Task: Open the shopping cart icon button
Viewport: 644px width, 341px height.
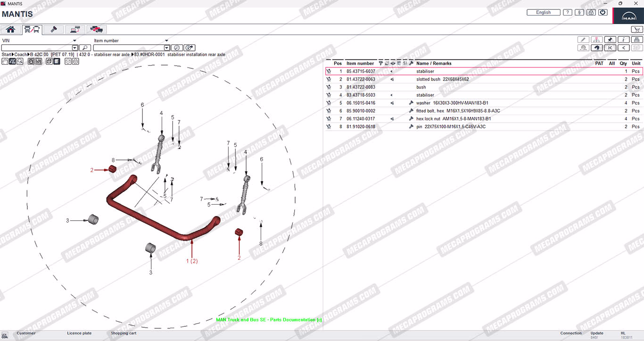Action: point(636,29)
